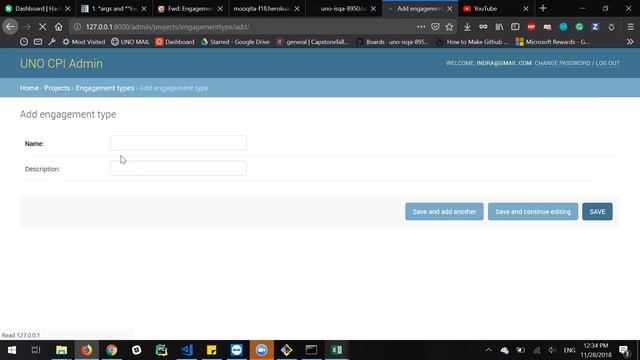This screenshot has height=360, width=640.
Task: Open the Dashboard bookmark
Action: (x=175, y=42)
